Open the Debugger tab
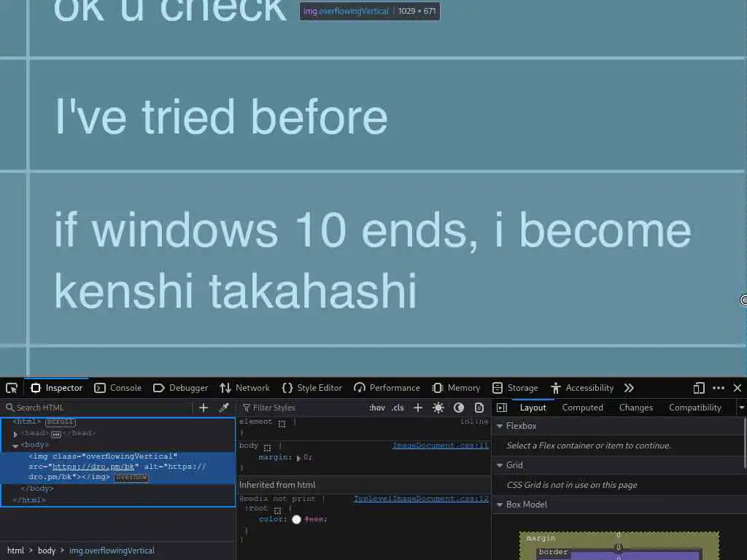 tap(181, 388)
